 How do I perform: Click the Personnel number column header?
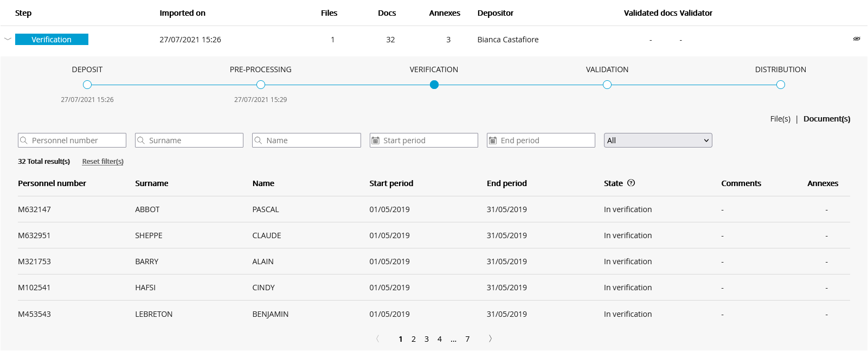coord(52,183)
